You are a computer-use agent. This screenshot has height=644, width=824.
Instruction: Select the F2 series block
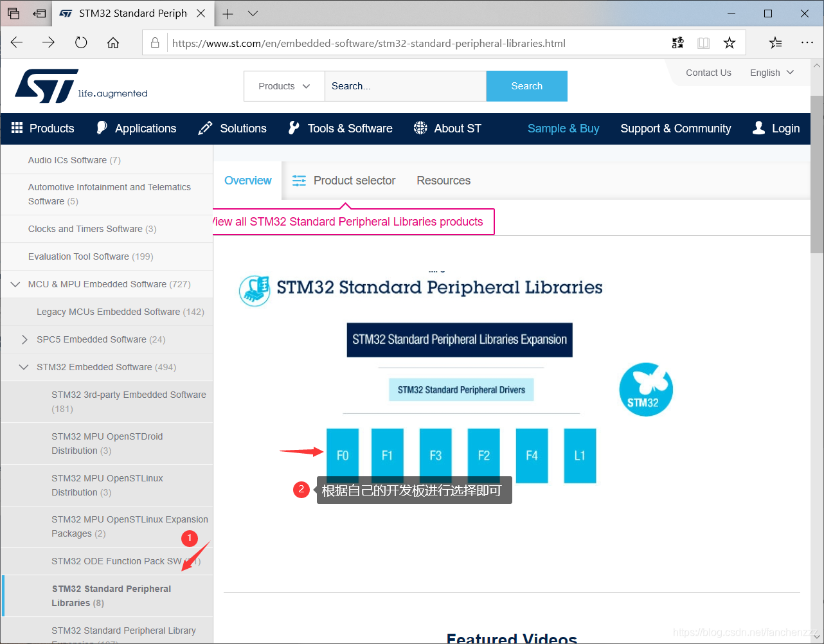coord(484,456)
